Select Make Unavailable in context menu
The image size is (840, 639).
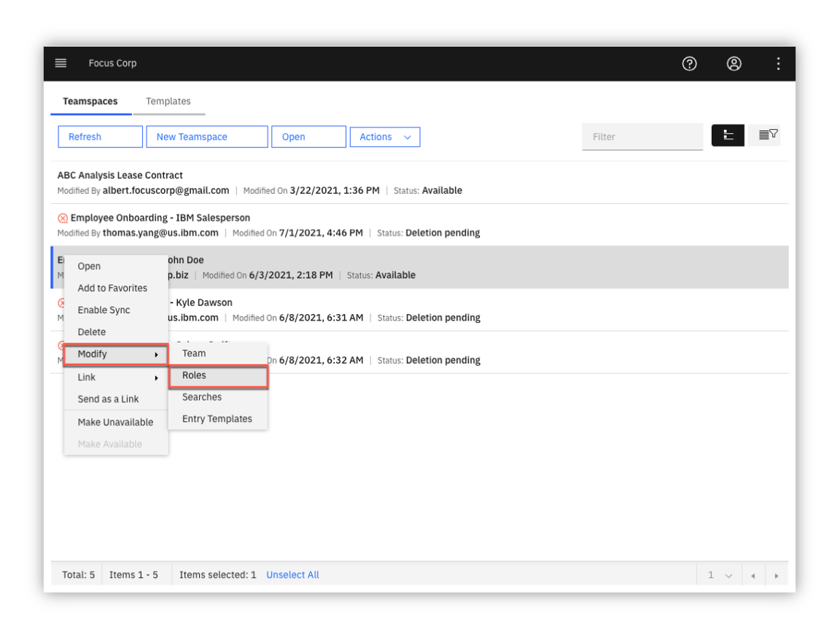(116, 423)
